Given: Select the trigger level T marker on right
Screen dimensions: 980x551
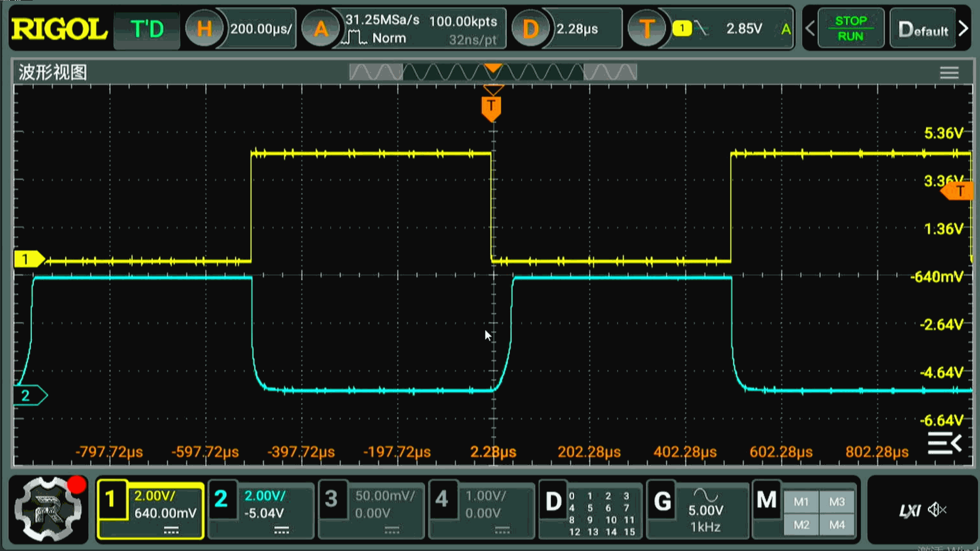Looking at the screenshot, I should click(x=958, y=191).
